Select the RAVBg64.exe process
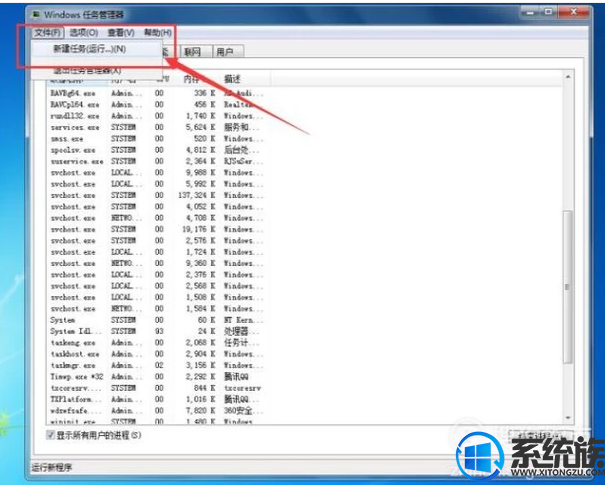Viewport: 605px width, 485px height. pyautogui.click(x=157, y=93)
